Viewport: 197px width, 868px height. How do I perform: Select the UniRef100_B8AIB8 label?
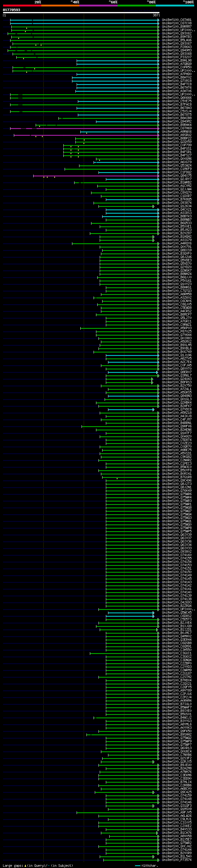(x=177, y=118)
